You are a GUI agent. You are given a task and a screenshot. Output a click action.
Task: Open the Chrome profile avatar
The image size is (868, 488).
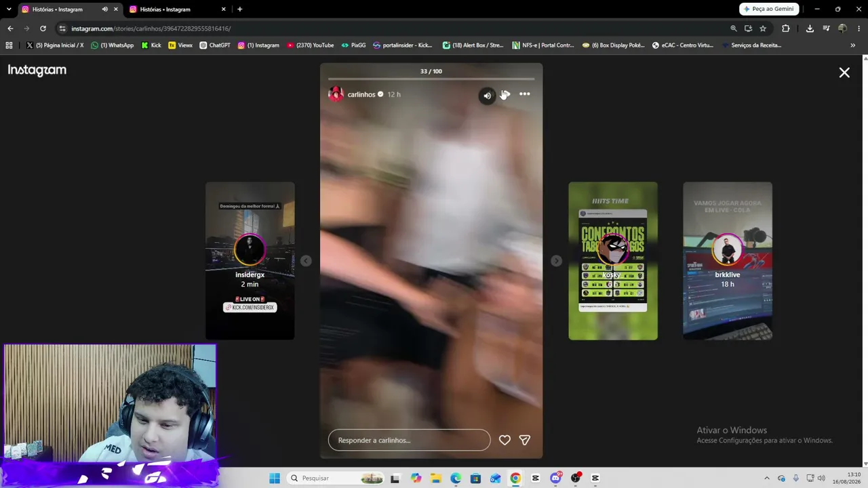point(842,28)
